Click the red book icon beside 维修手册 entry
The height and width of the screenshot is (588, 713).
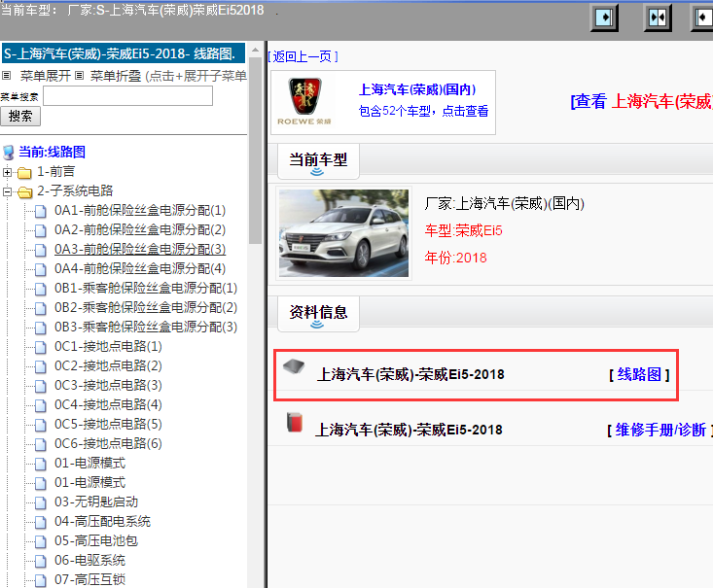pos(295,422)
